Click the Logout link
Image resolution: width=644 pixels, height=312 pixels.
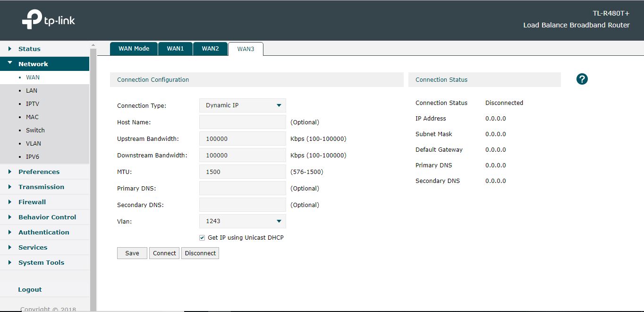[30, 289]
